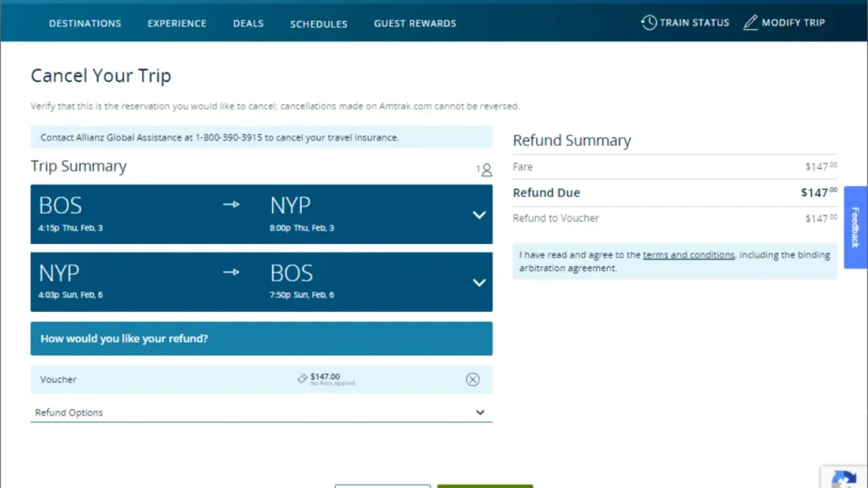Click the How would you like your refund banner

[x=261, y=338]
